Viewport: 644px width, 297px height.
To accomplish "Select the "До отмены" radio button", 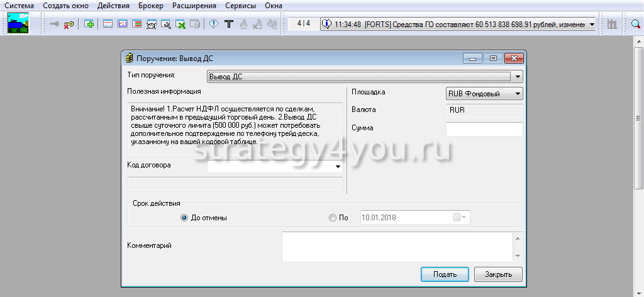I will [184, 218].
